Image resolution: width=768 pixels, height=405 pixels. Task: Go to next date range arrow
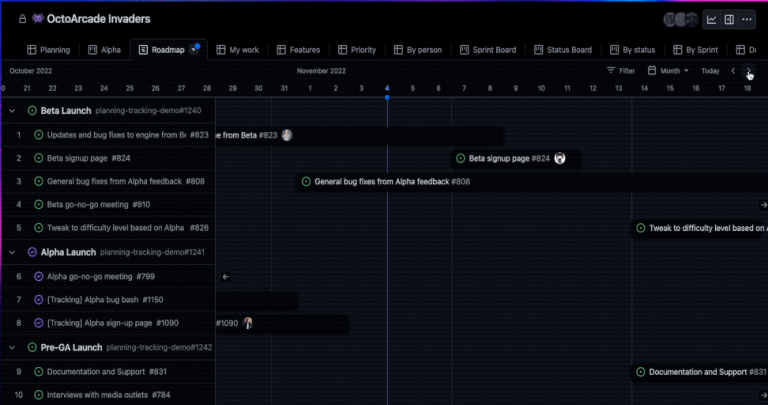click(x=749, y=71)
